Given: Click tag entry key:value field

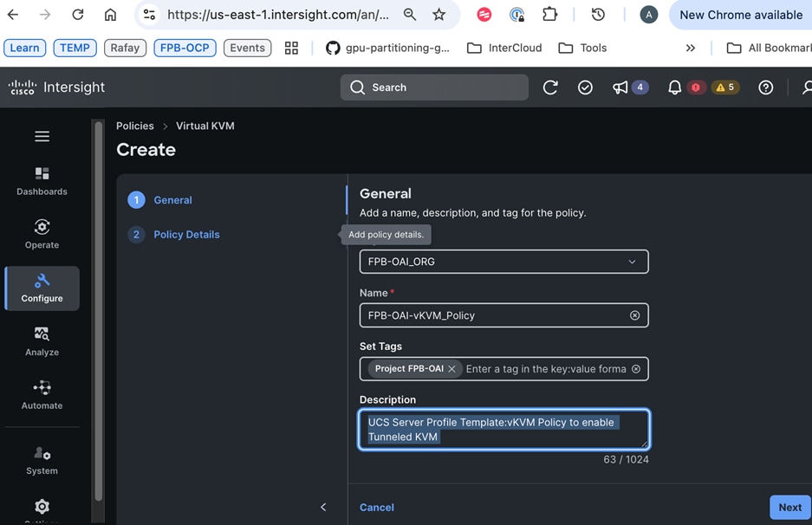Looking at the screenshot, I should coord(546,369).
